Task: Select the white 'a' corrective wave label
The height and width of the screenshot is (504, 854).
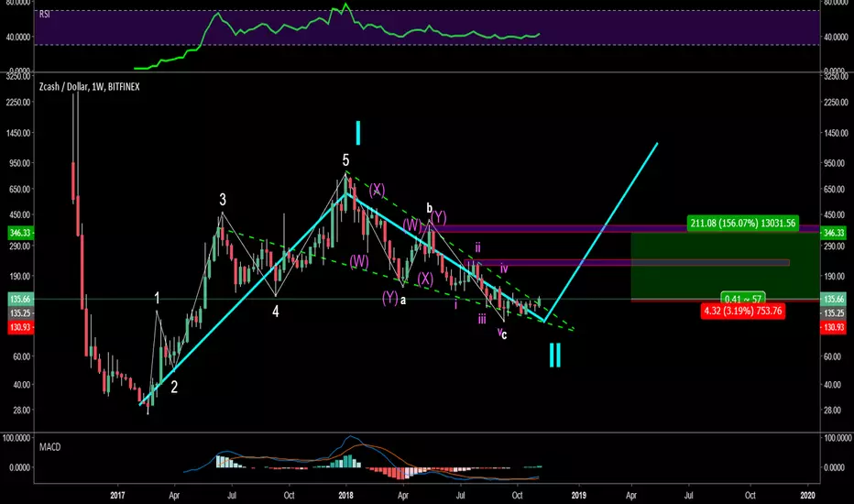Action: [403, 300]
